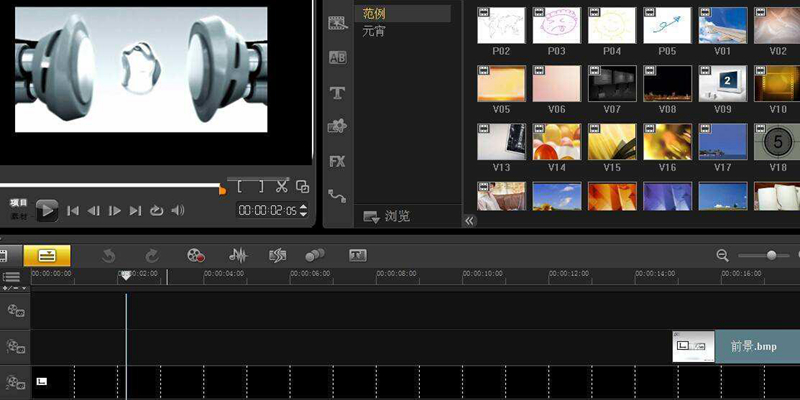Open the Transitions (AB) library panel
800x400 pixels.
tap(337, 58)
